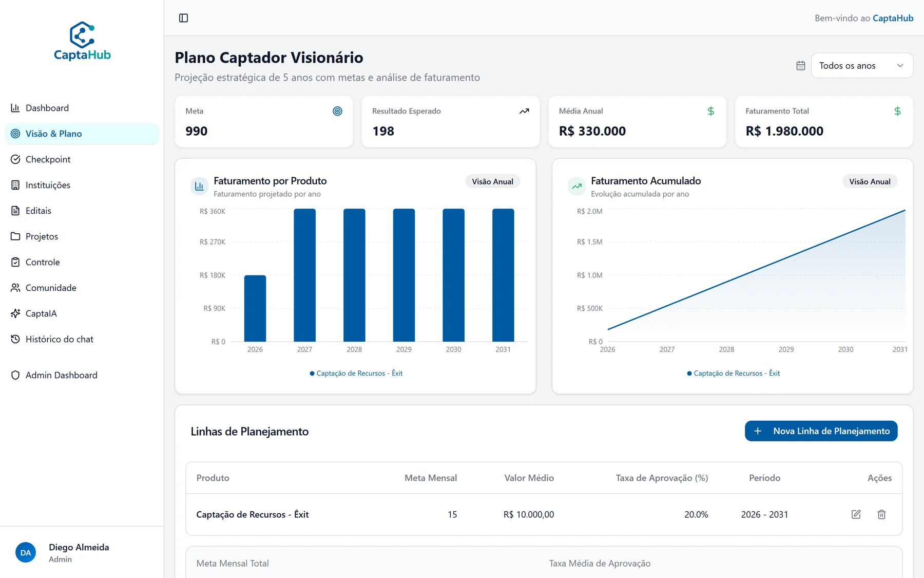Click the Plano Captador Visionário heading

[268, 58]
